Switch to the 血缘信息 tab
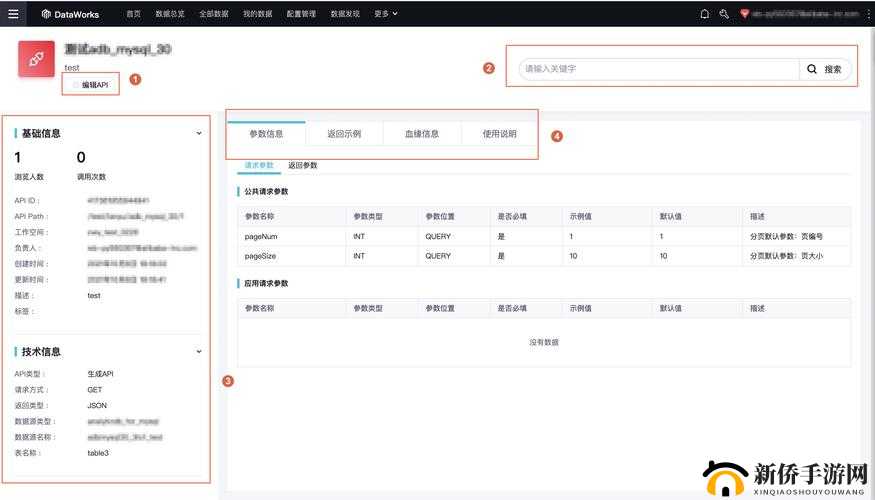 422,134
